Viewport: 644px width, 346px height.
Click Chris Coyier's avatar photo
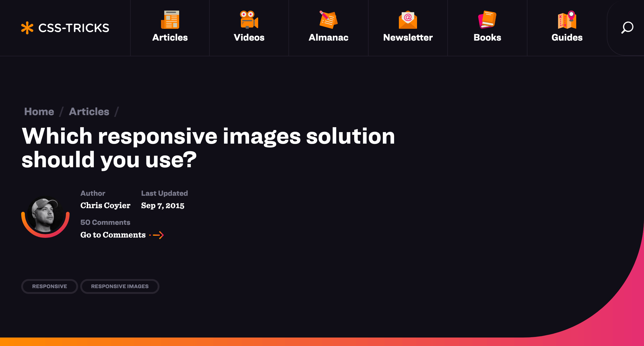[x=45, y=214]
